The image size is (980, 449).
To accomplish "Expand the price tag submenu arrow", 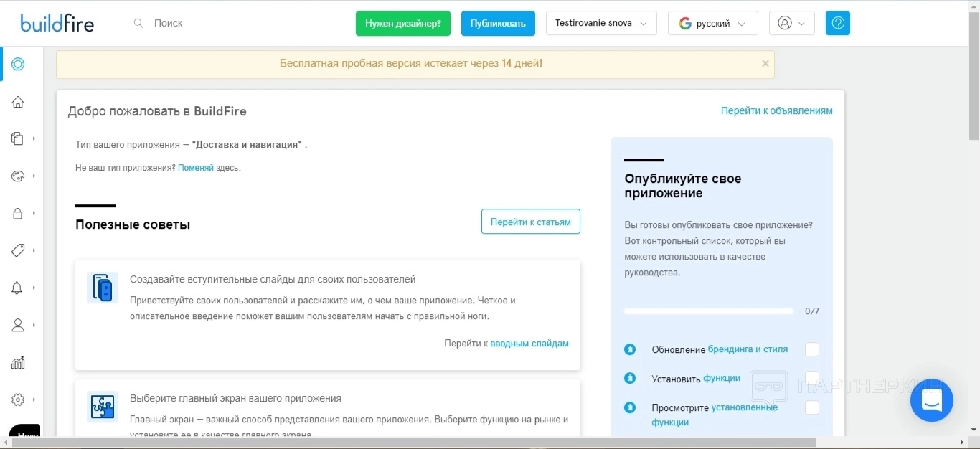I will [x=34, y=250].
